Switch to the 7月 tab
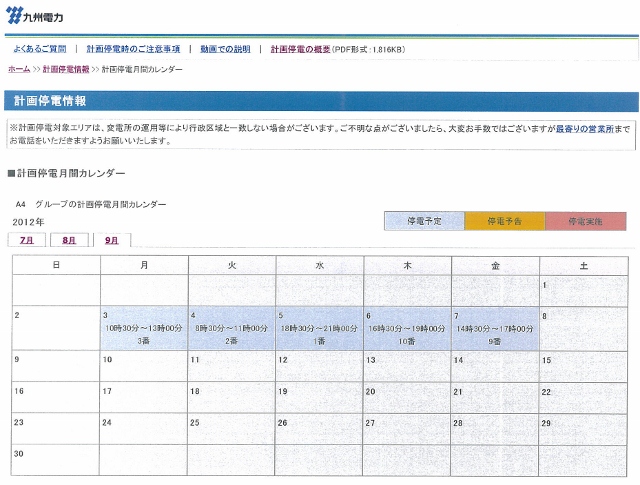This screenshot has height=485, width=640. (x=26, y=240)
